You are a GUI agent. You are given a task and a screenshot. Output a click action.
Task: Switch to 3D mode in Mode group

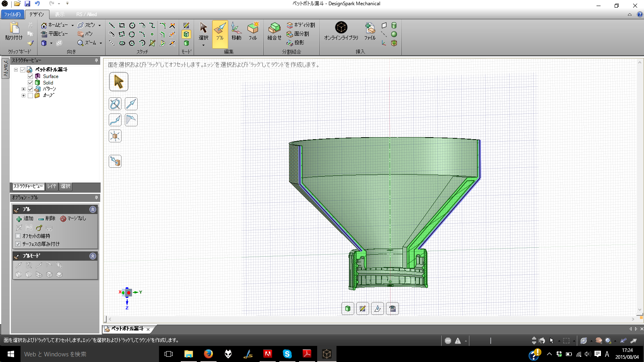coord(186,43)
